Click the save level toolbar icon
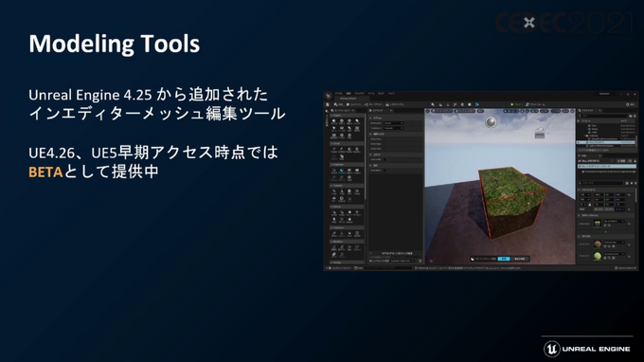Screen dimensions: 644x362 click(x=328, y=104)
